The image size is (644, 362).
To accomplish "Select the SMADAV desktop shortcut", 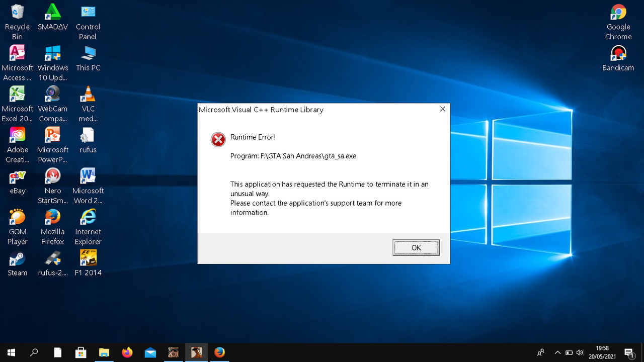I will click(53, 18).
